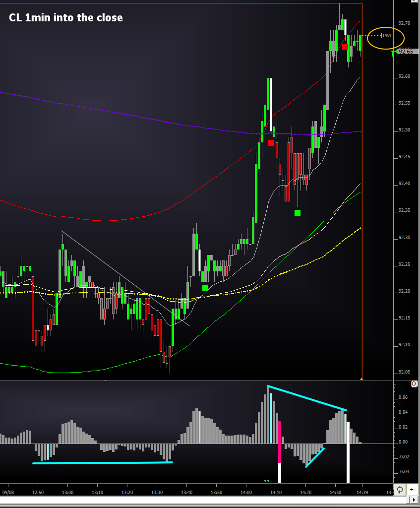Click the 14:00 time axis label

pyautogui.click(x=246, y=493)
